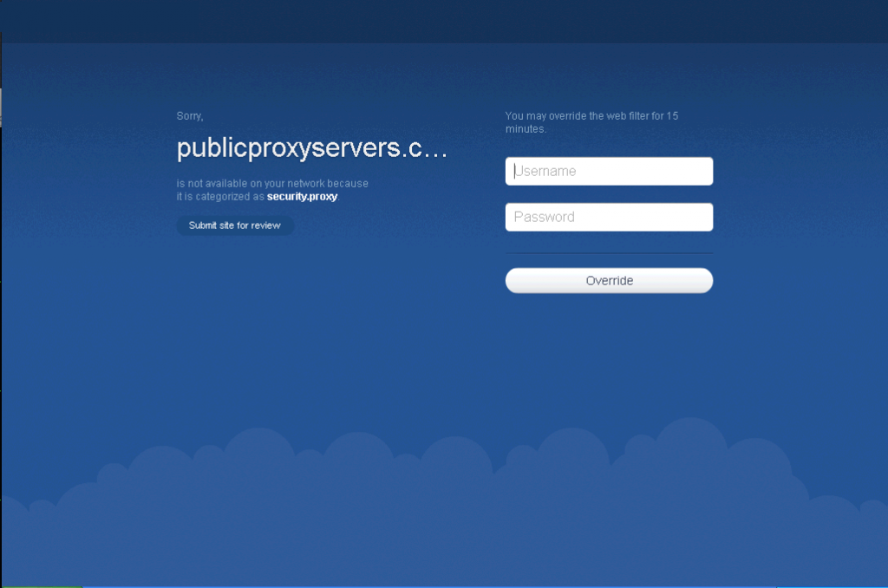
Task: Select the blocked domain publicproxyservers.c… heading
Action: click(x=312, y=147)
